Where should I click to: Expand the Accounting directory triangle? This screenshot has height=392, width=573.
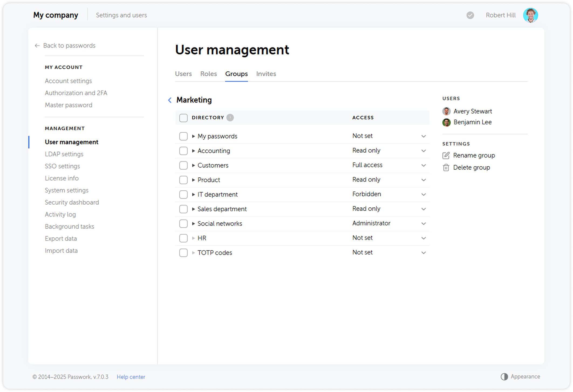coord(193,151)
